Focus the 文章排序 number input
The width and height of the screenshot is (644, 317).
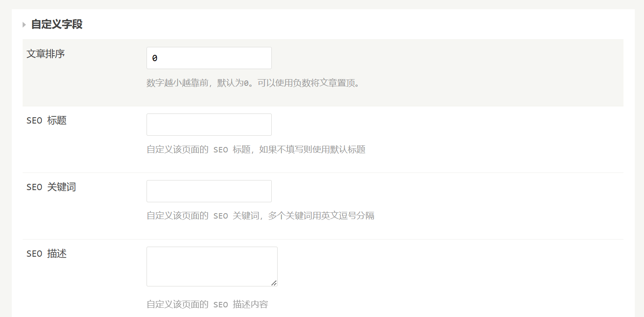coord(209,58)
